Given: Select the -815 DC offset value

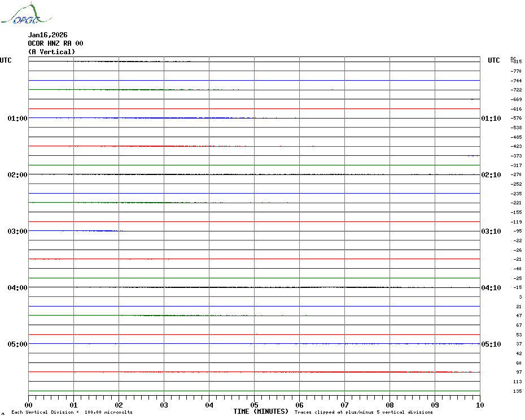Looking at the screenshot, I should [x=516, y=62].
